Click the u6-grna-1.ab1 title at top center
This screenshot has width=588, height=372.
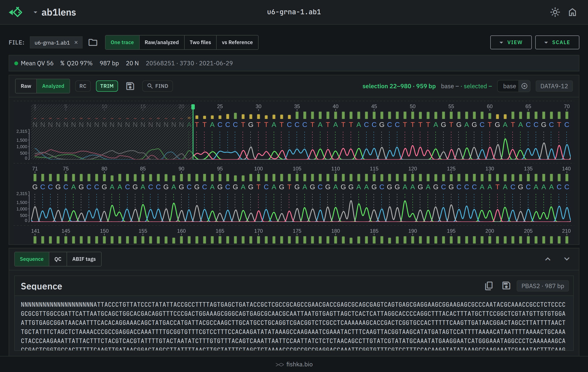tap(294, 12)
